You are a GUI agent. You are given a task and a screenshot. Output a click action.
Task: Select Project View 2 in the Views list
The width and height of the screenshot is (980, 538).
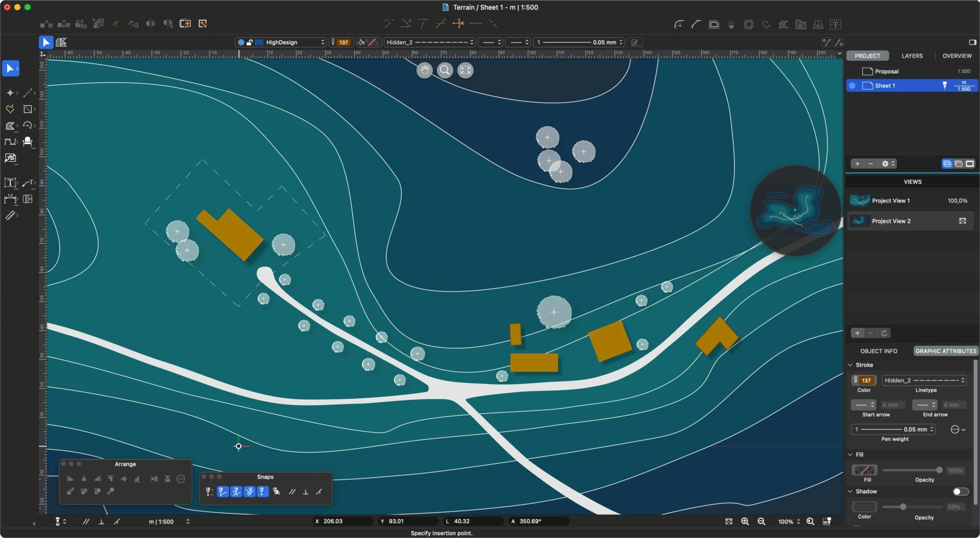tap(891, 221)
